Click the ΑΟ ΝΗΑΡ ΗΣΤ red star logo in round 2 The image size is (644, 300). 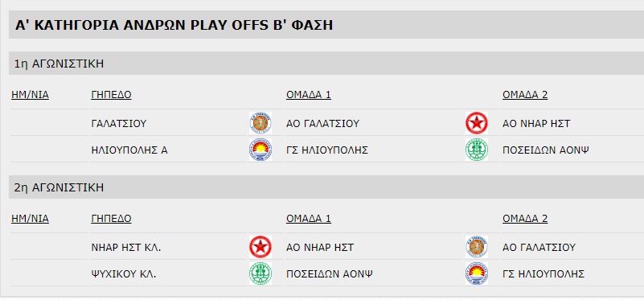coord(260,247)
